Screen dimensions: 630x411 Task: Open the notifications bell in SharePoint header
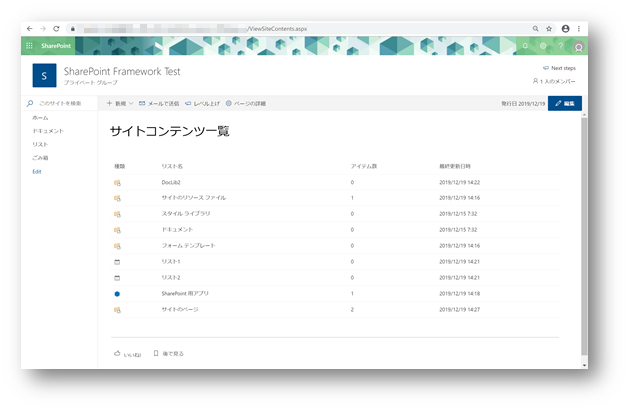tap(525, 46)
